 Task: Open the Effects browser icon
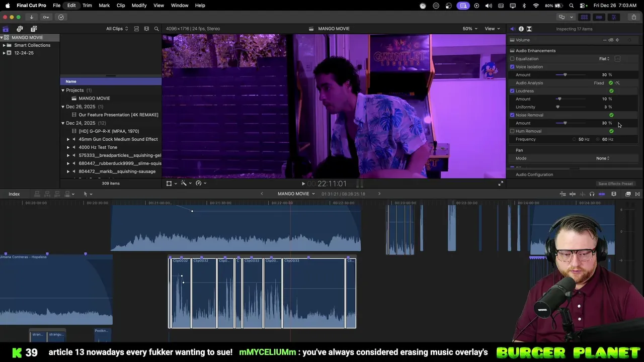[x=628, y=194]
